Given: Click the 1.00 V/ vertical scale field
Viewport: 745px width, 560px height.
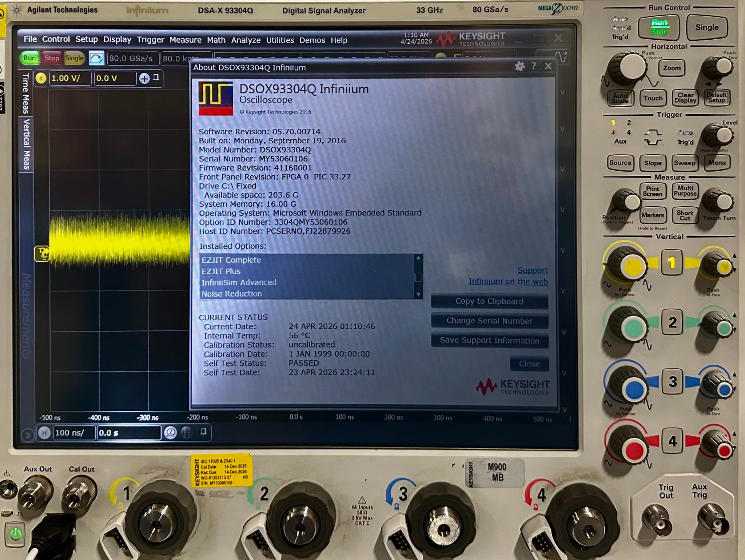Looking at the screenshot, I should pos(70,78).
